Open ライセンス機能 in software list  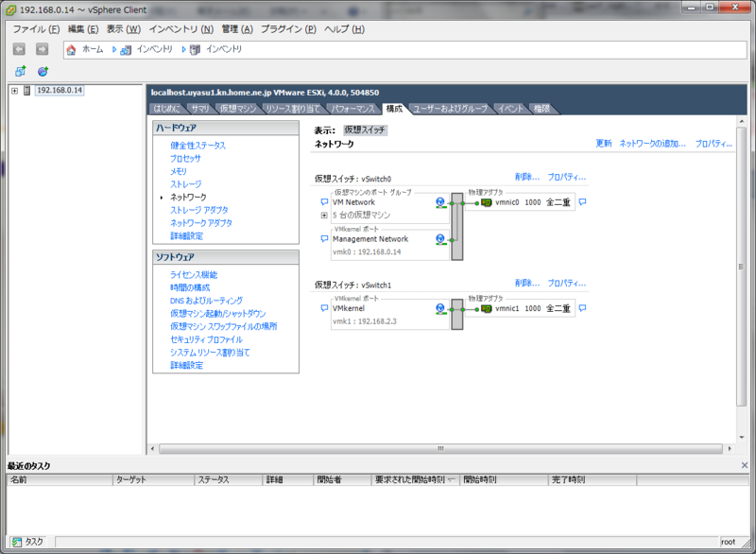(x=194, y=275)
